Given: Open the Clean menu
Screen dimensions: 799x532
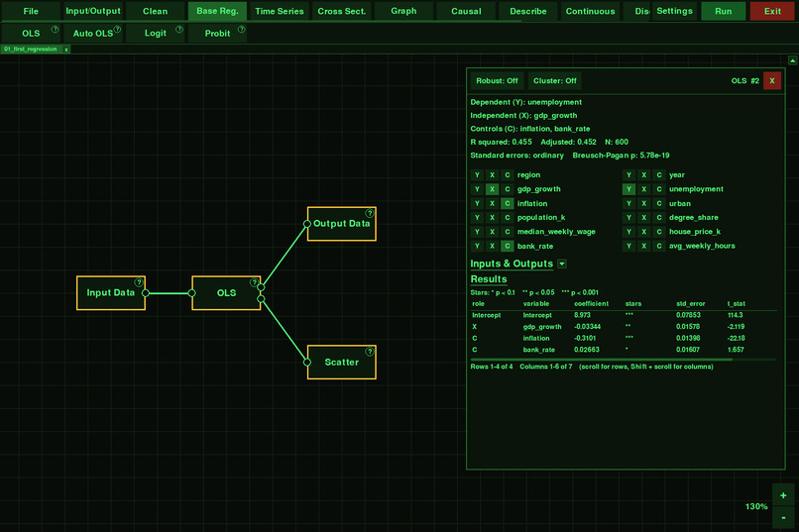Looking at the screenshot, I should [x=155, y=11].
